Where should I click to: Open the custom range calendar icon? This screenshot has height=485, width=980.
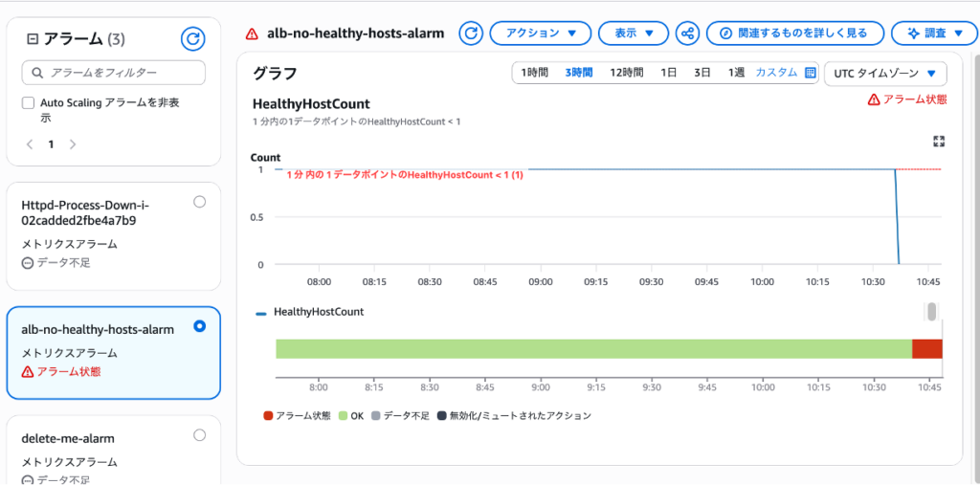pyautogui.click(x=810, y=73)
